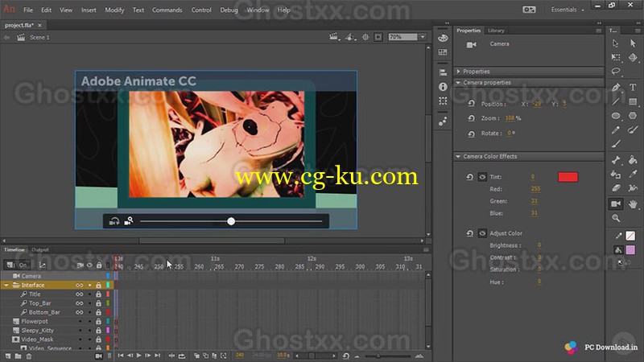The image size is (644, 362).
Task: Open the Edit Symbols dropdown
Action: click(x=350, y=37)
